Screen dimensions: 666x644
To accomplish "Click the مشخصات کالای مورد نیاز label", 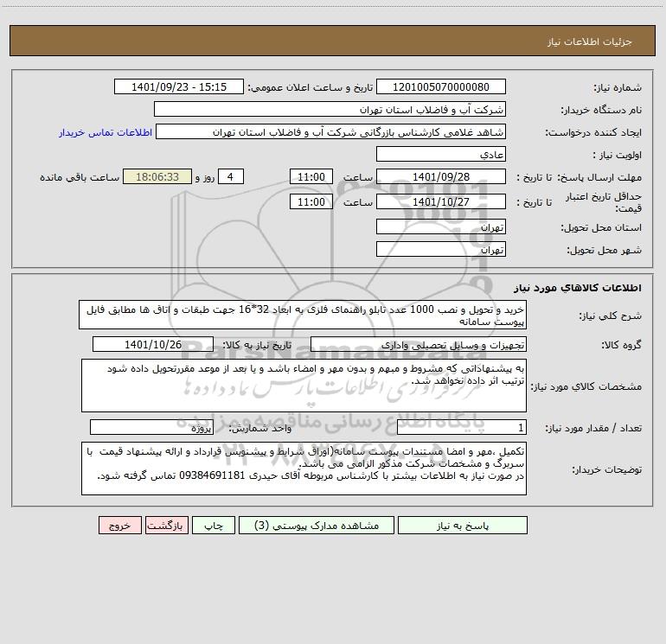I will click(587, 386).
